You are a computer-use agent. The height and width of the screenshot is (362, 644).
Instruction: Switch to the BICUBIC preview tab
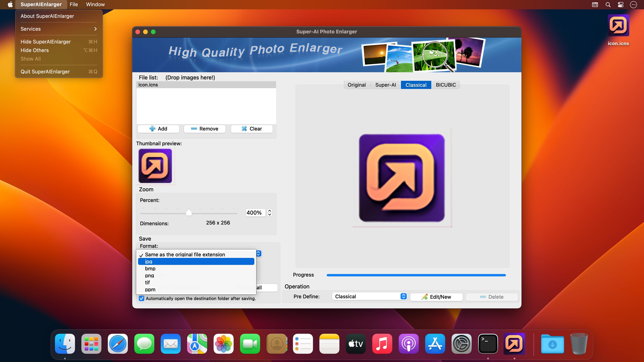point(446,85)
